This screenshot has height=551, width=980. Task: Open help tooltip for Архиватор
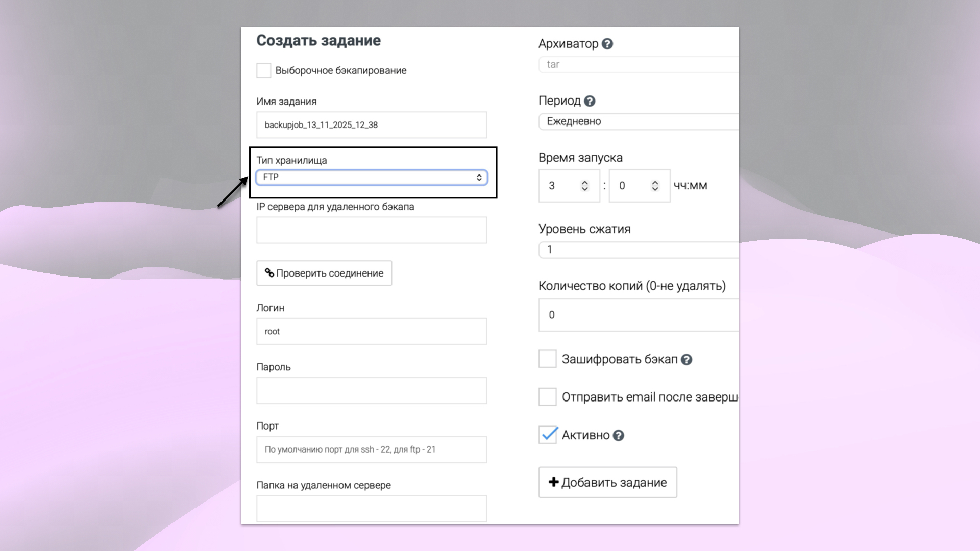tap(607, 44)
